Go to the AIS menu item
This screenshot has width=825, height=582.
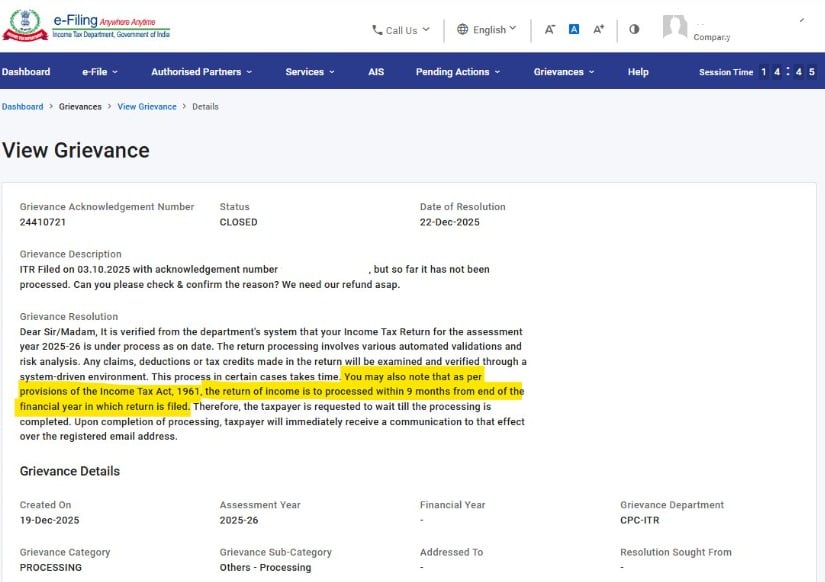(x=376, y=72)
